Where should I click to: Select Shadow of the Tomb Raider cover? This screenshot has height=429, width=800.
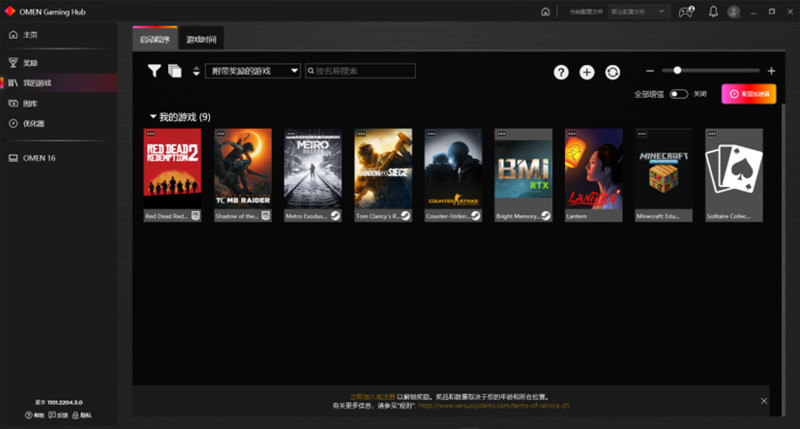point(243,169)
